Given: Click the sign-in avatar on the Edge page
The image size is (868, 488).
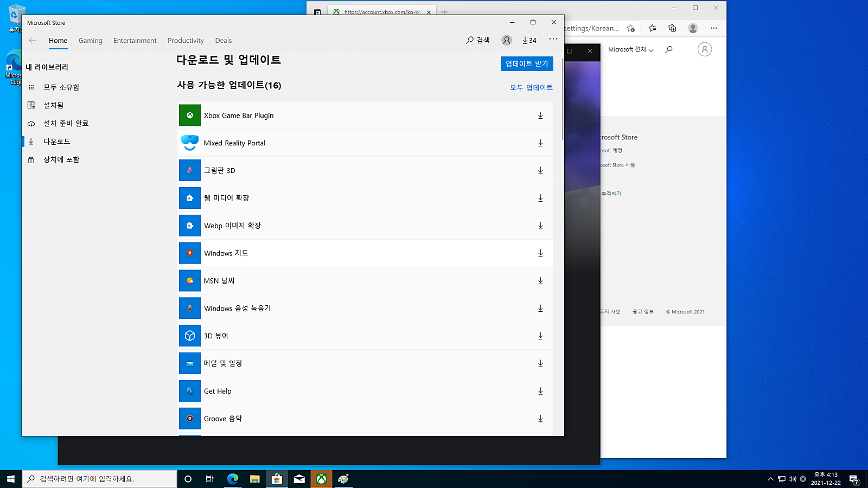Looking at the screenshot, I should [x=705, y=49].
